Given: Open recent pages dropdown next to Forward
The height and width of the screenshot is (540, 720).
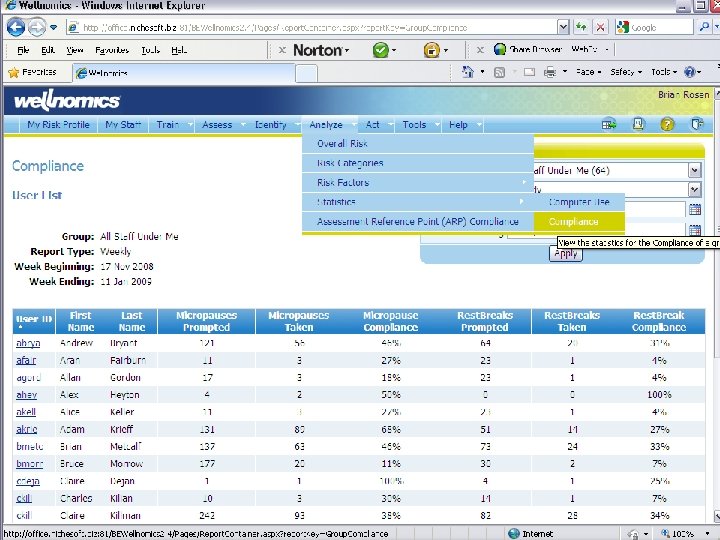Looking at the screenshot, I should coord(54,28).
